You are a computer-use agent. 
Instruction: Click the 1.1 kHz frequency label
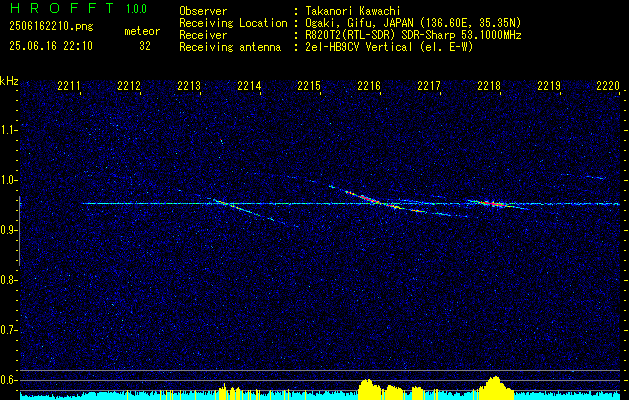[8, 130]
